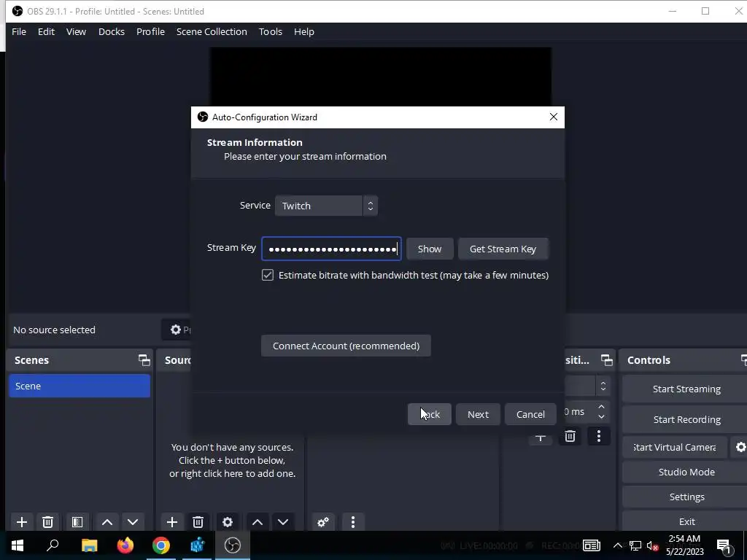Open the Help menu
This screenshot has height=560, width=747.
304,31
